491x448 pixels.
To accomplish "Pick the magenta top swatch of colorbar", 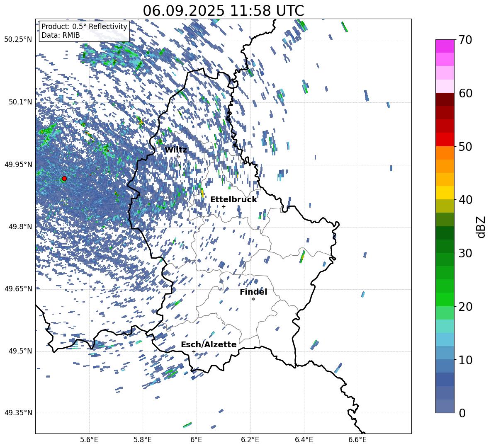I will (445, 46).
